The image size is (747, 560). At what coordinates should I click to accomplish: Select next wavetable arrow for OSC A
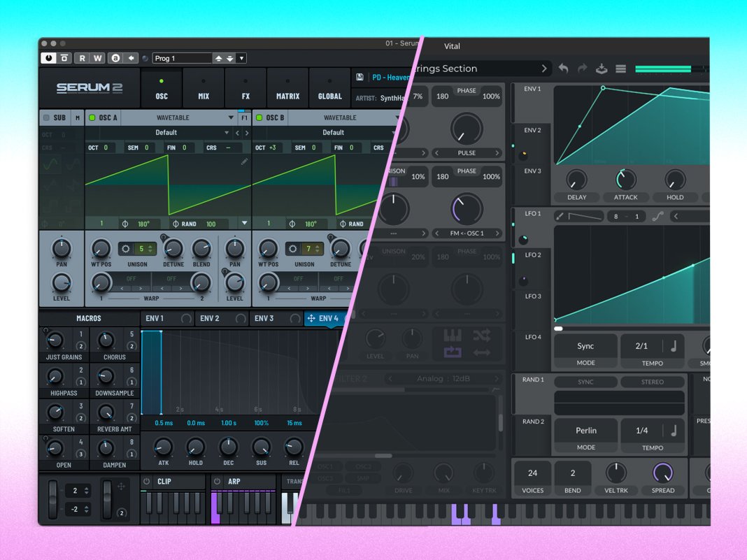click(247, 133)
